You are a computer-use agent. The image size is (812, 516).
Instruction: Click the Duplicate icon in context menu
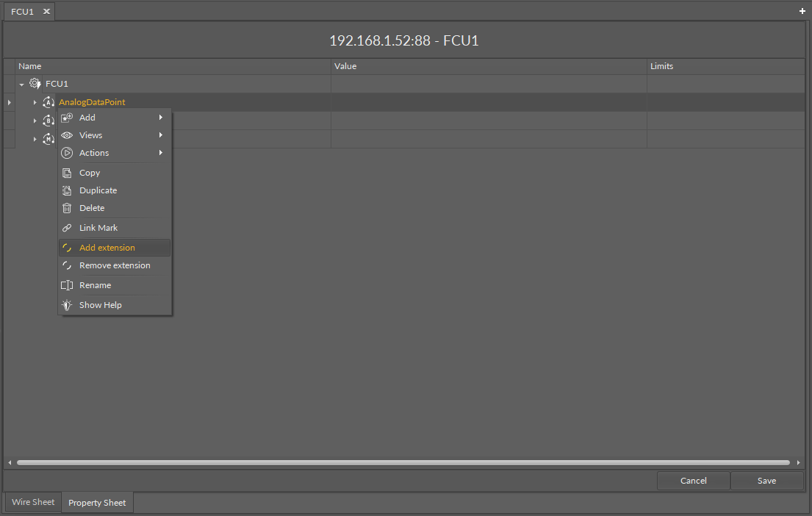point(67,190)
